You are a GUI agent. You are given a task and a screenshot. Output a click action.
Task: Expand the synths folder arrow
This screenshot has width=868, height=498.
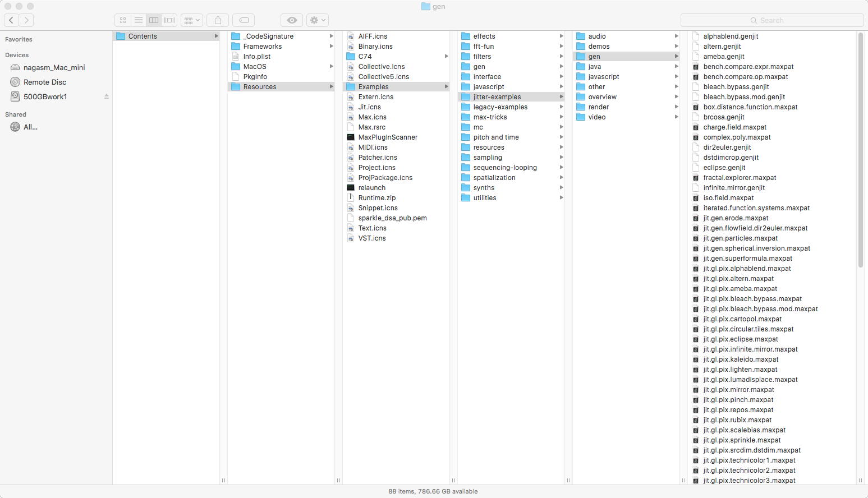561,187
